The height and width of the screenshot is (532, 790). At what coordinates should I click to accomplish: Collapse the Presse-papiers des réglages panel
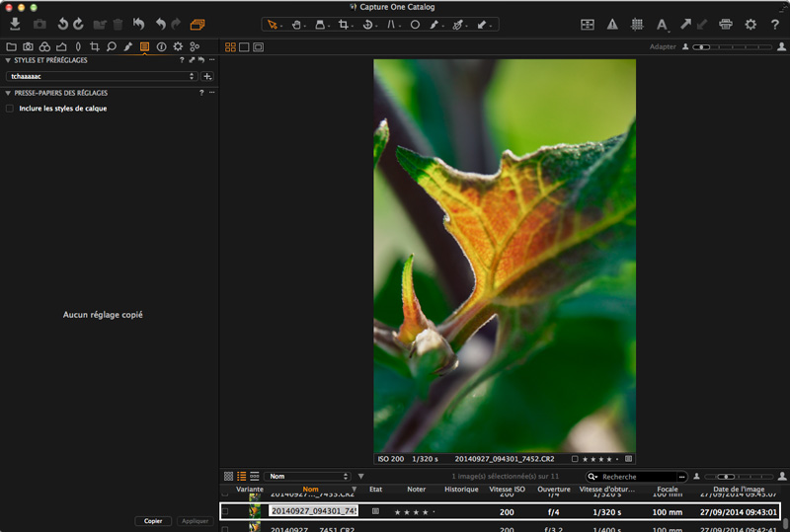pyautogui.click(x=8, y=93)
